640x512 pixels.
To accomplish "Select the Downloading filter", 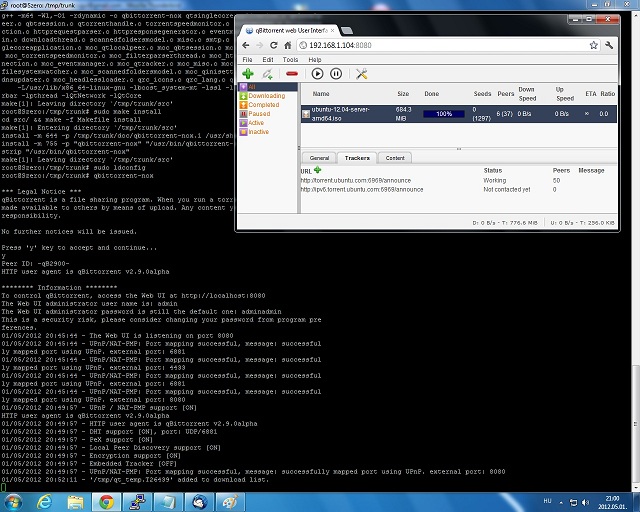I will (x=262, y=96).
